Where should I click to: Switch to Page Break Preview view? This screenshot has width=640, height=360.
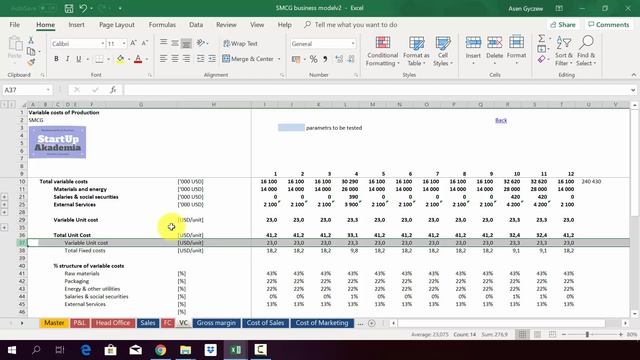point(552,334)
